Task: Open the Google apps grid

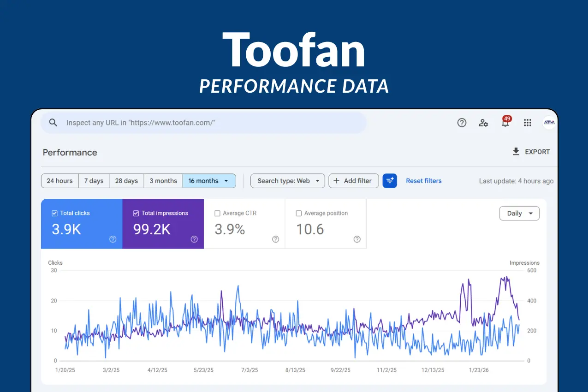Action: (x=527, y=123)
